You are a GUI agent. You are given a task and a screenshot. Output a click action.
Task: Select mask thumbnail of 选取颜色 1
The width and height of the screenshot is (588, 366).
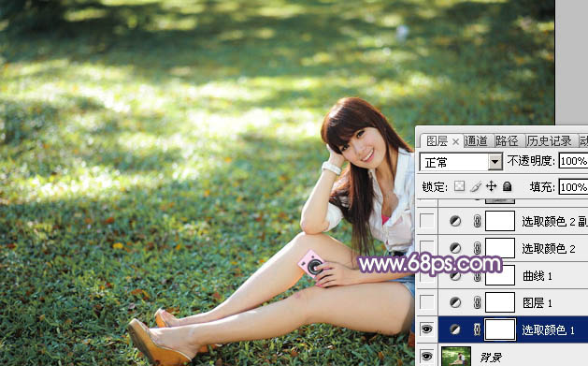500,329
